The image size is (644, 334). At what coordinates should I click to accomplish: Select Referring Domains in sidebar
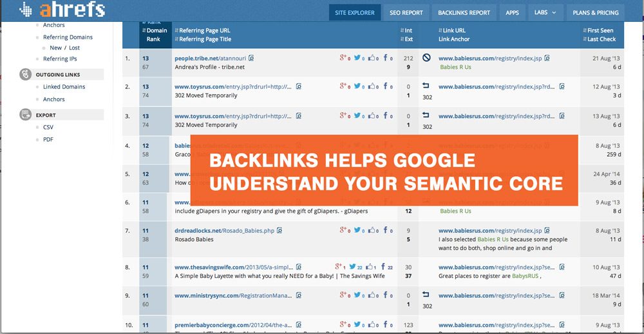pos(68,37)
